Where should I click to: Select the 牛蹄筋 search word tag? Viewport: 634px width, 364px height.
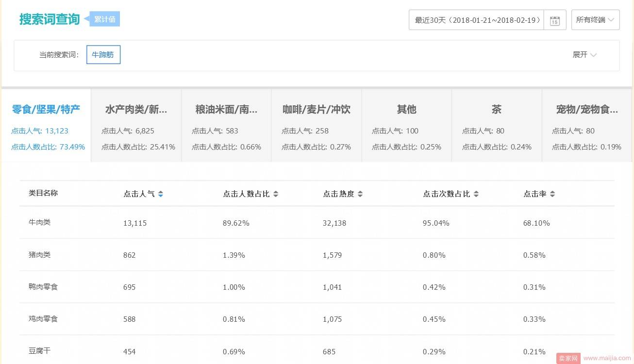point(103,55)
